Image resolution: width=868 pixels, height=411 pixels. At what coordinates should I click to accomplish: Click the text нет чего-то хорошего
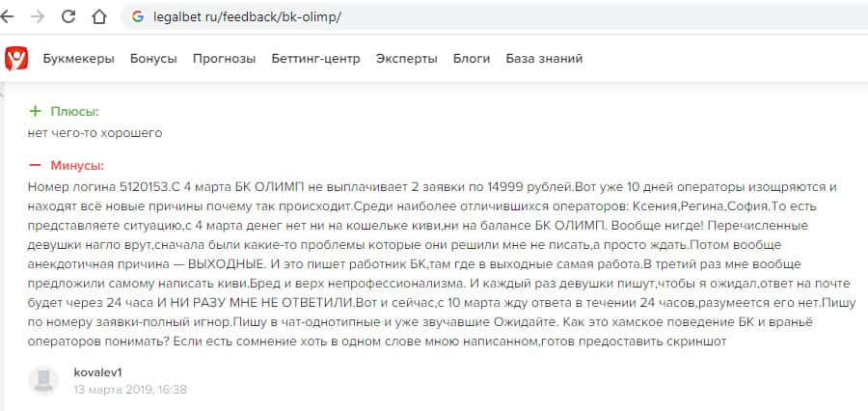(95, 133)
